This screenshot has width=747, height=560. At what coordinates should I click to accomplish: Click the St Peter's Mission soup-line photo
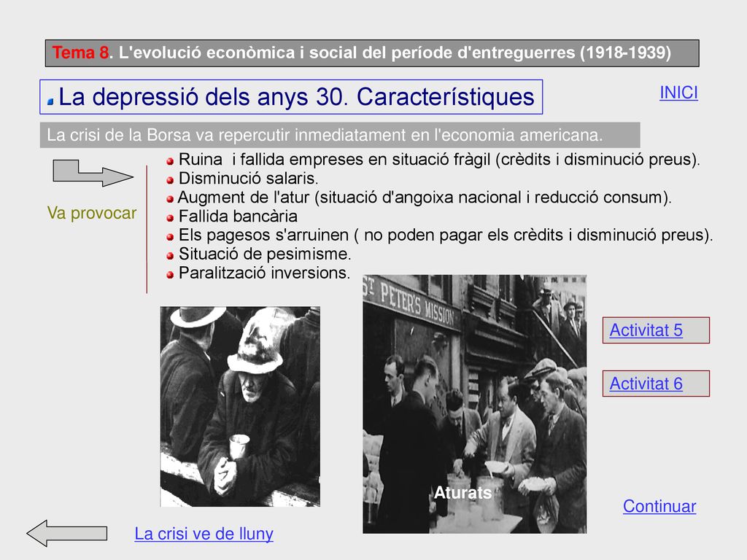pos(474,404)
